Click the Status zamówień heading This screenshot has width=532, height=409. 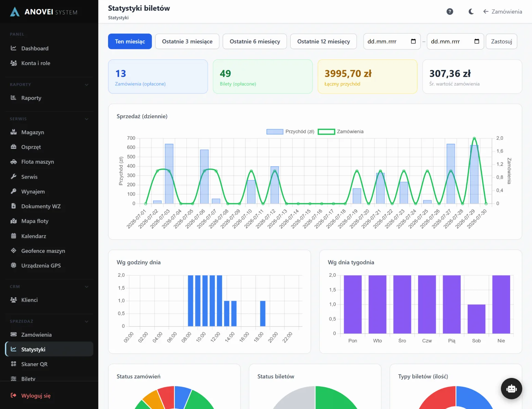138,376
